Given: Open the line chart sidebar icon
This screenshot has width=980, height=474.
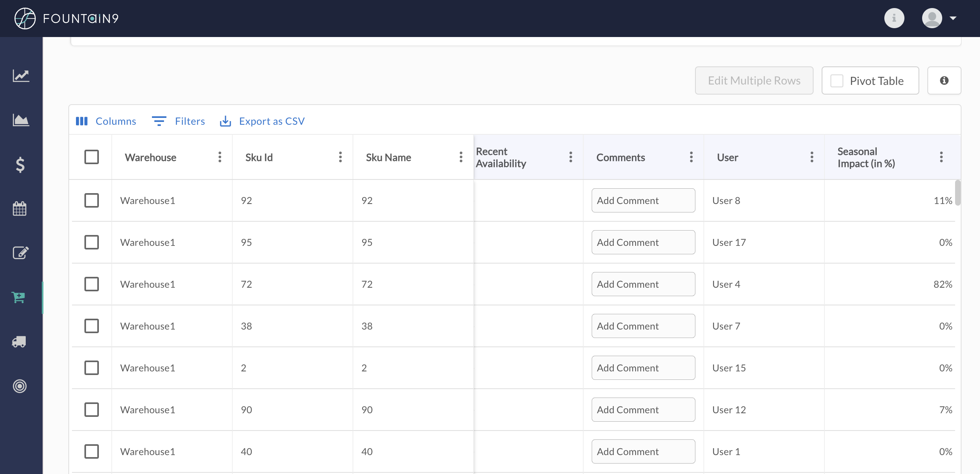Looking at the screenshot, I should pyautogui.click(x=21, y=76).
